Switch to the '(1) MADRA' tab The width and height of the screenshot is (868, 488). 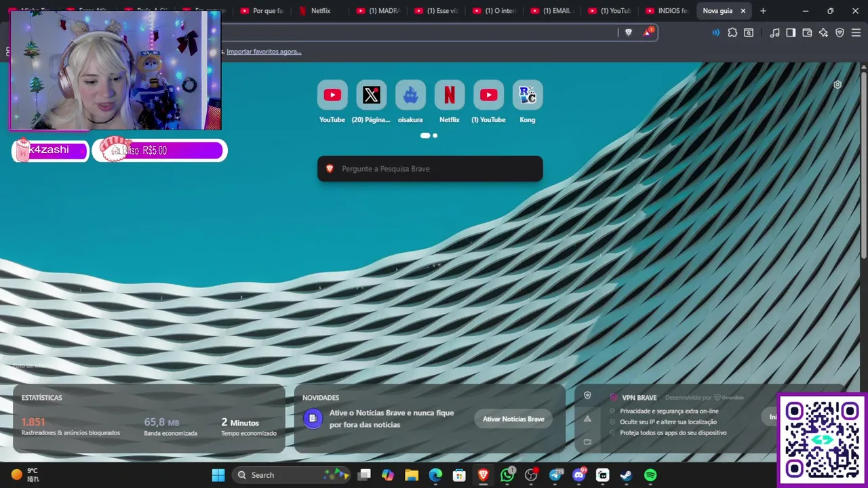pos(380,11)
